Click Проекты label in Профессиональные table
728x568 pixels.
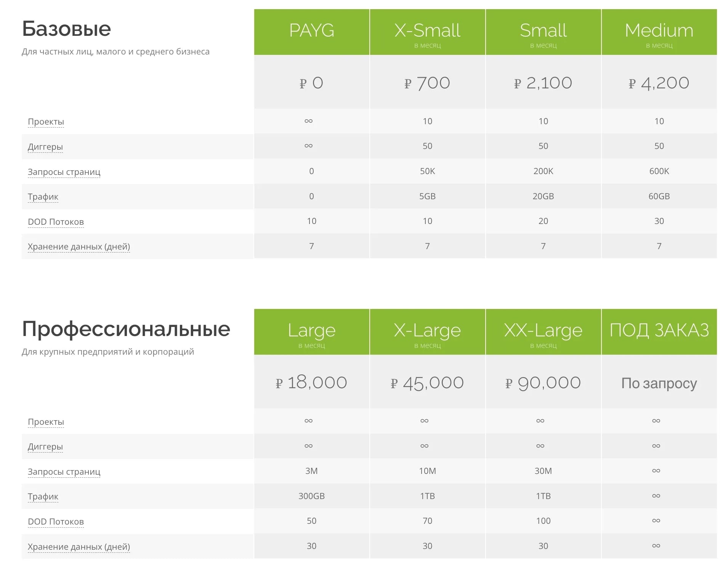pyautogui.click(x=46, y=422)
